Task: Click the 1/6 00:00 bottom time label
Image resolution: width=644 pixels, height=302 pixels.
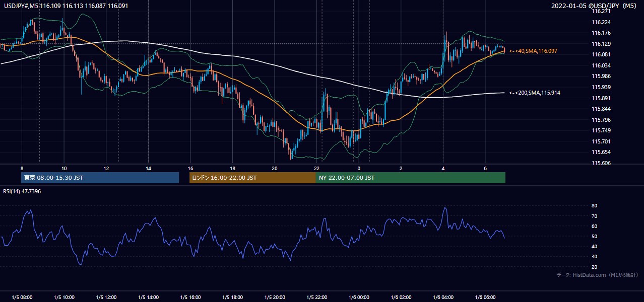Action: (x=359, y=297)
